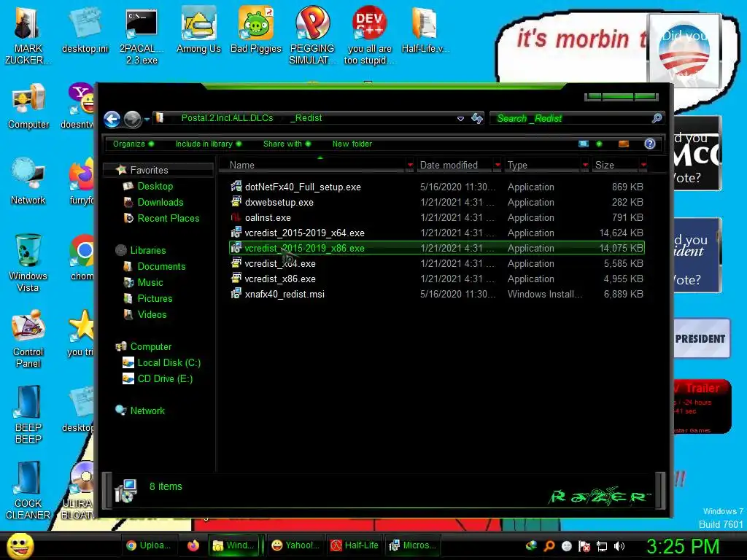Click the search magnifier icon
Image resolution: width=747 pixels, height=560 pixels.
click(x=657, y=118)
